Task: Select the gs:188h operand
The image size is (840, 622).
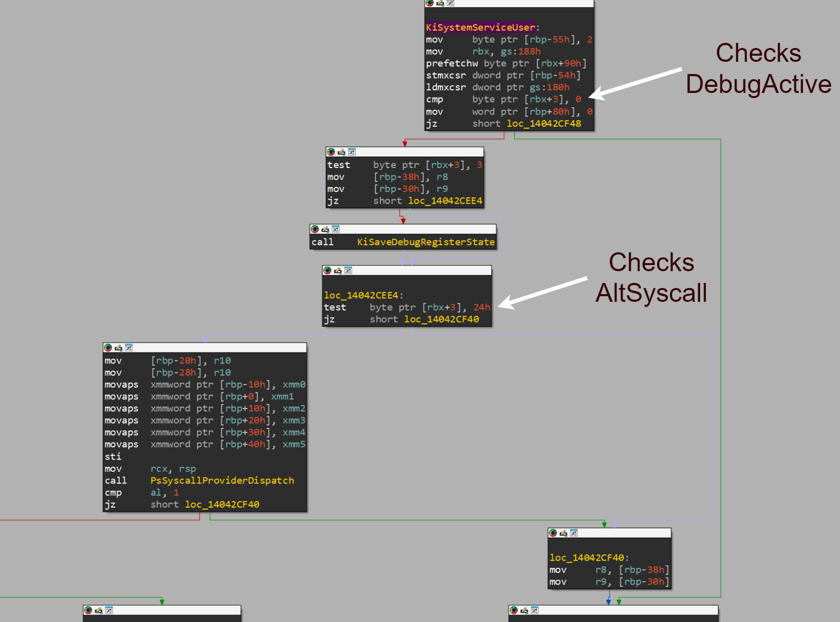Action: (521, 52)
